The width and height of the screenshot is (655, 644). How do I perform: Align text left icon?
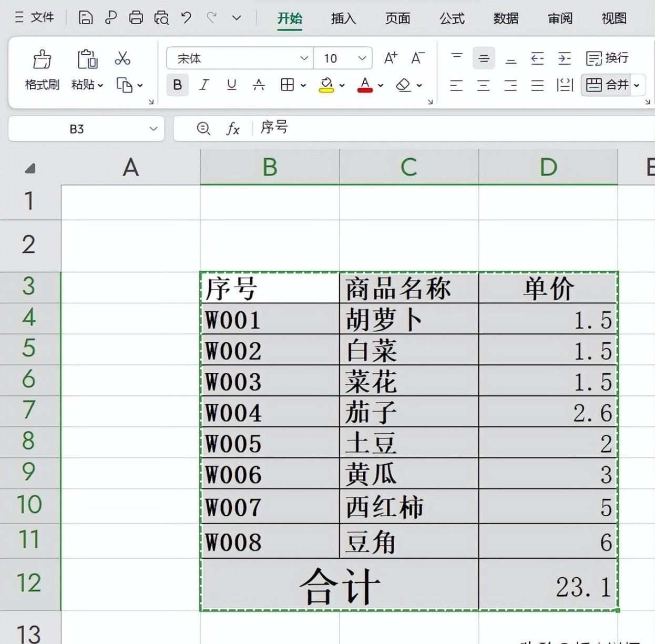point(456,85)
